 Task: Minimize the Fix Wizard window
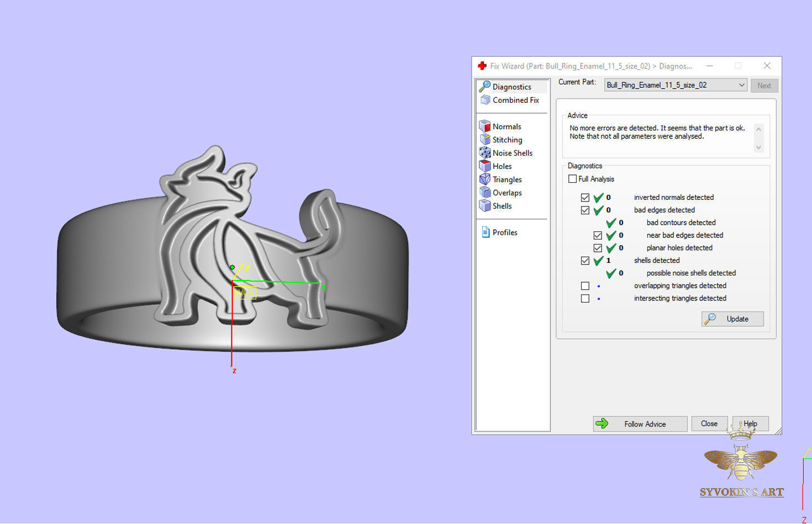(x=710, y=66)
